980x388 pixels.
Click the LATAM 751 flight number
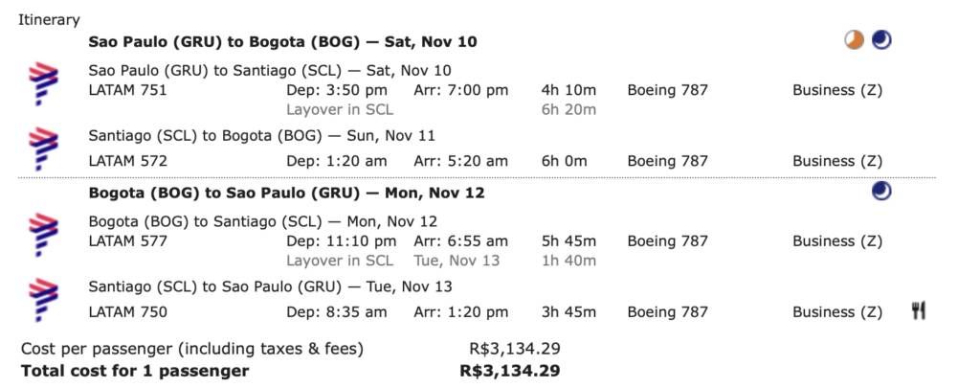coord(127,90)
